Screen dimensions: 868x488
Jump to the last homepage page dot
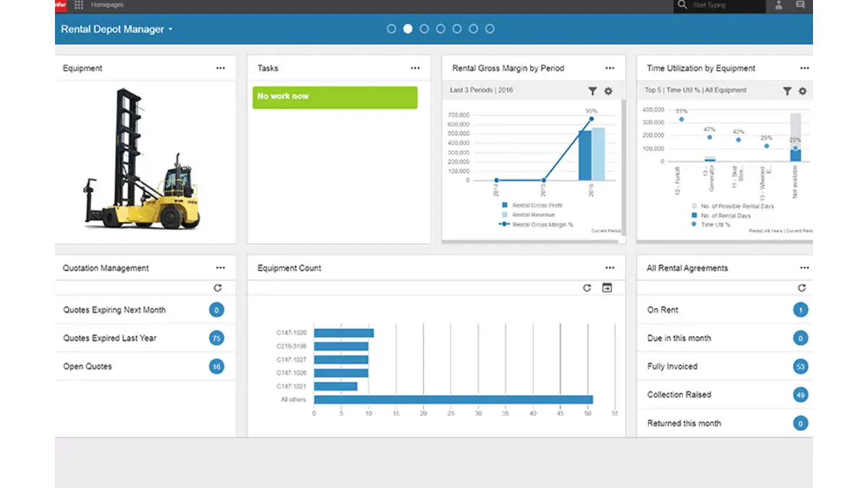coord(490,29)
